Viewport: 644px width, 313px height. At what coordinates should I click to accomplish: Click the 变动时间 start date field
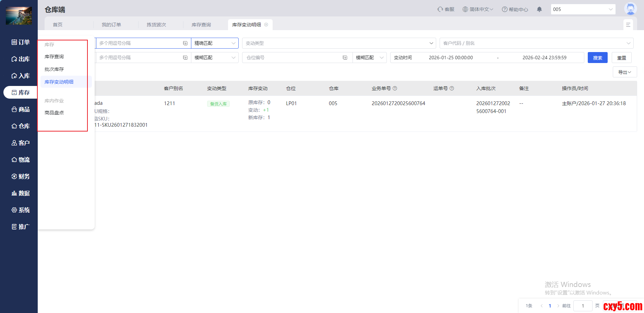click(451, 58)
